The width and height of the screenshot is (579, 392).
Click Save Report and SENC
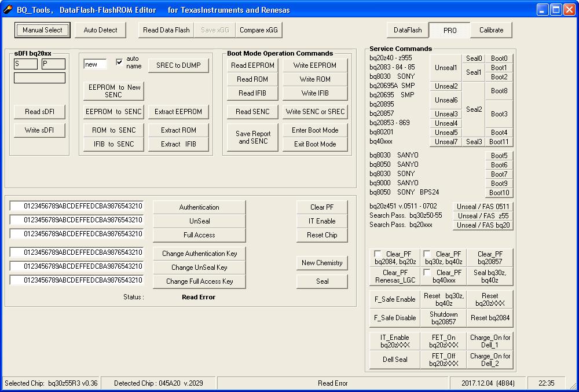pyautogui.click(x=252, y=137)
